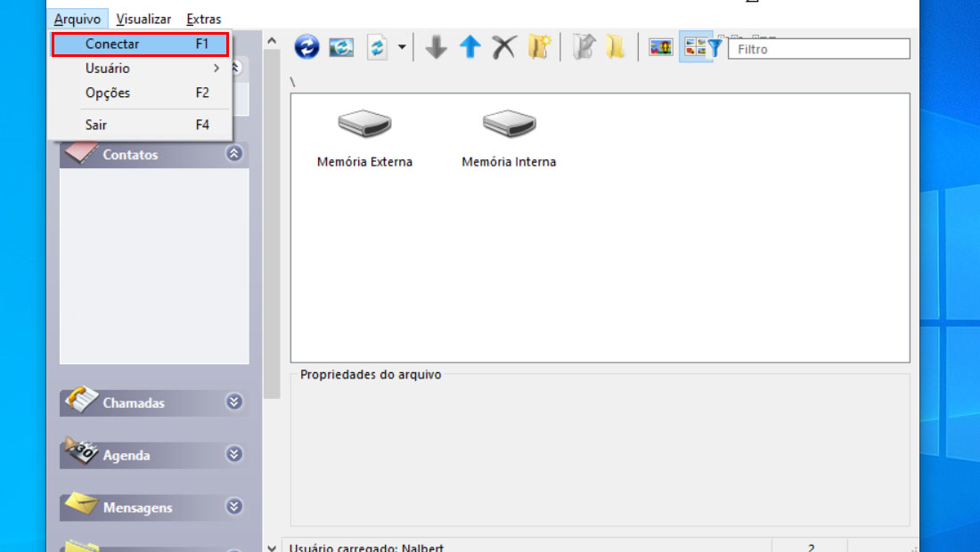The image size is (980, 552).
Task: Click the 'Usuário carregado' status bar text
Action: coord(366,548)
